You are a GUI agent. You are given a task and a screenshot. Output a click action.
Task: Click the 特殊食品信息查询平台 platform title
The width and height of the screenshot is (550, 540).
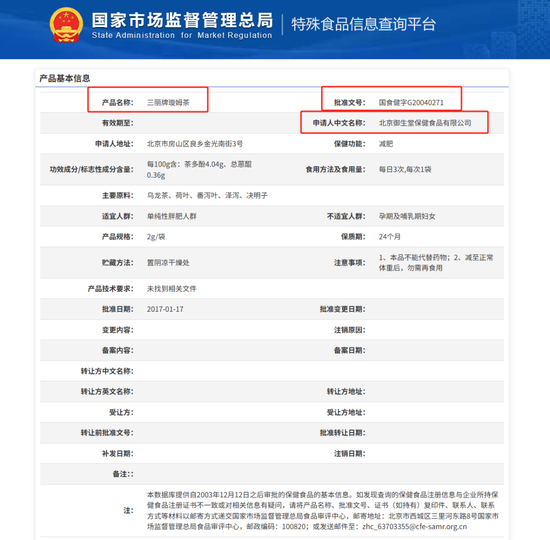(363, 24)
